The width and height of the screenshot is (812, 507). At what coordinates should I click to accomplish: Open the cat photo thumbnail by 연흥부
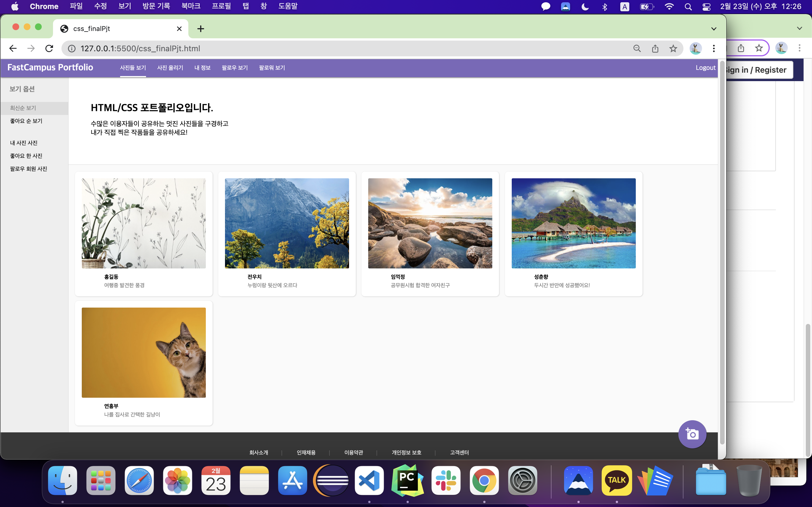point(144,352)
